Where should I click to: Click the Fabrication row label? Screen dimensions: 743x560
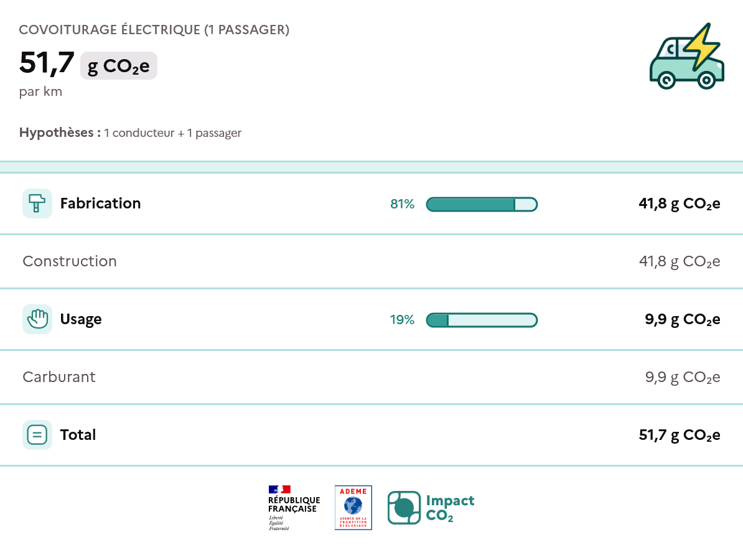(100, 203)
